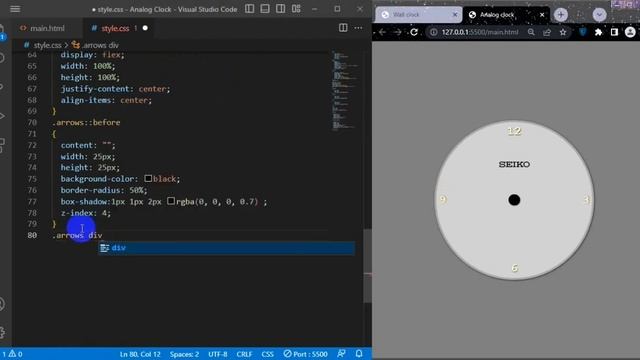Click zoom magnifier icon in address bar
The height and width of the screenshot is (360, 640).
click(531, 32)
